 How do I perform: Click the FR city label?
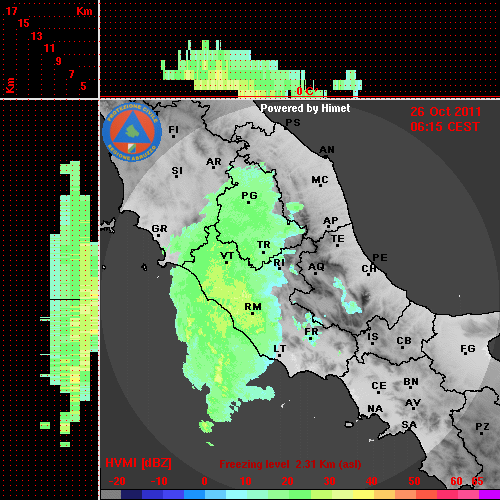[311, 332]
